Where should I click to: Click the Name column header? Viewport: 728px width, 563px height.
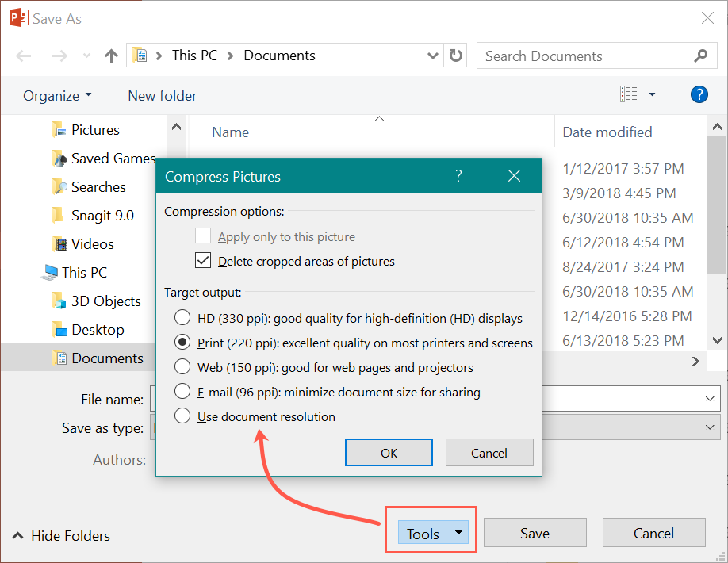pos(231,132)
